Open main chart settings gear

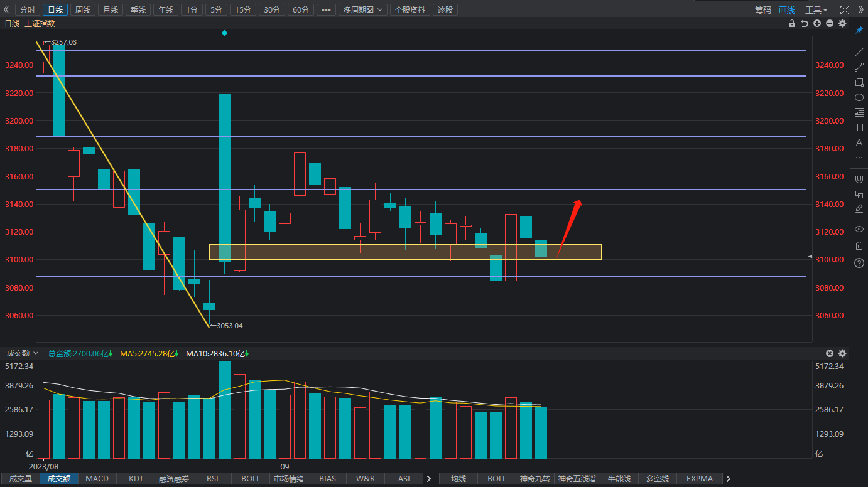click(x=842, y=23)
